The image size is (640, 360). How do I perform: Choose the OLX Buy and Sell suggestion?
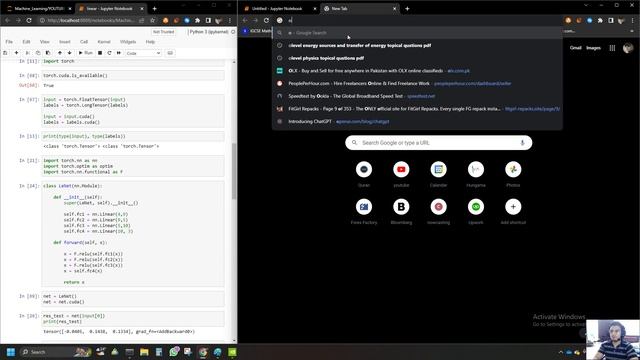417,71
